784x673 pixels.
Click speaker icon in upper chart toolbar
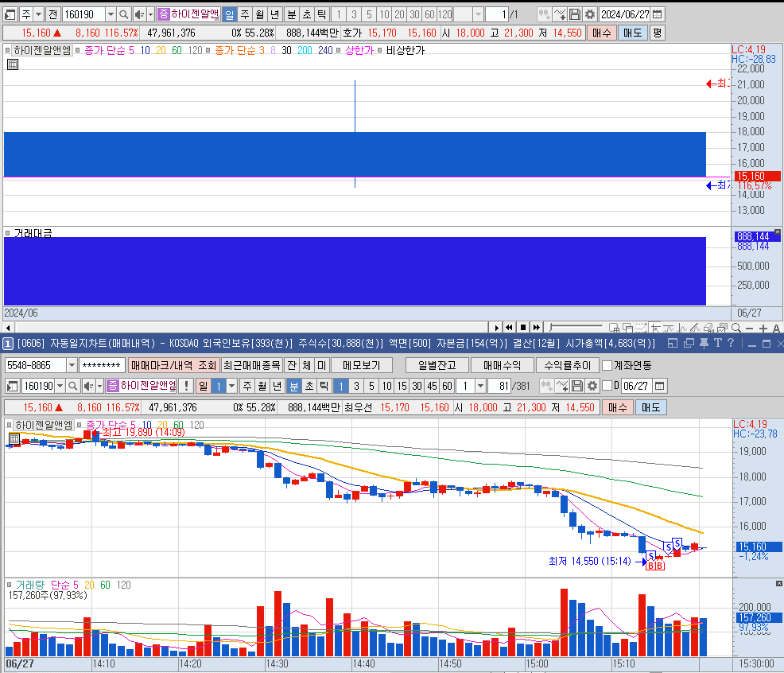pyautogui.click(x=139, y=14)
